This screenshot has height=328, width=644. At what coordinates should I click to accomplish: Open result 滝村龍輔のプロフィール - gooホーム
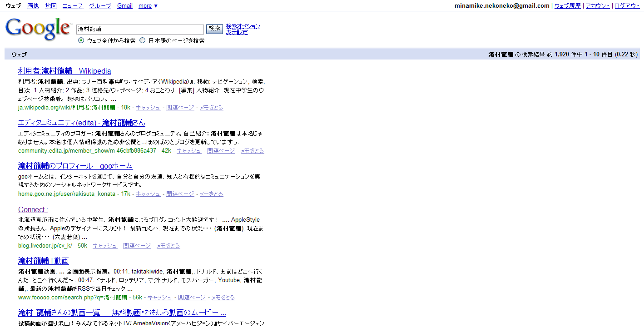point(75,166)
